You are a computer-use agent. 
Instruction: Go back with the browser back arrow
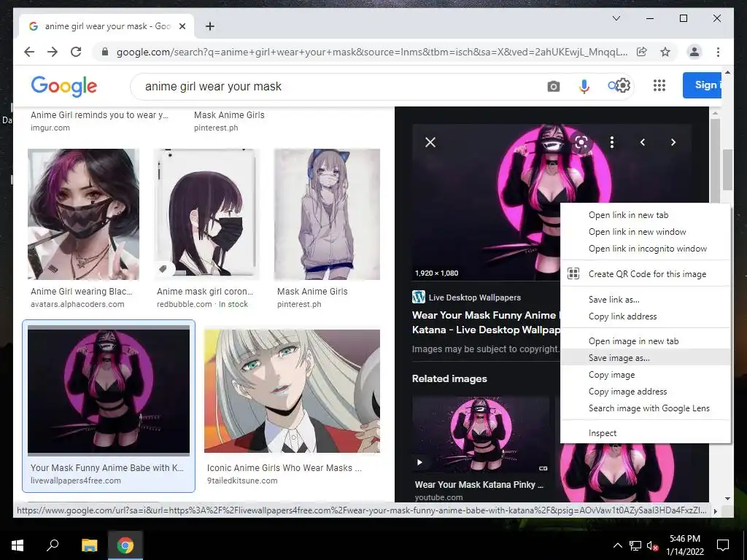[29, 52]
